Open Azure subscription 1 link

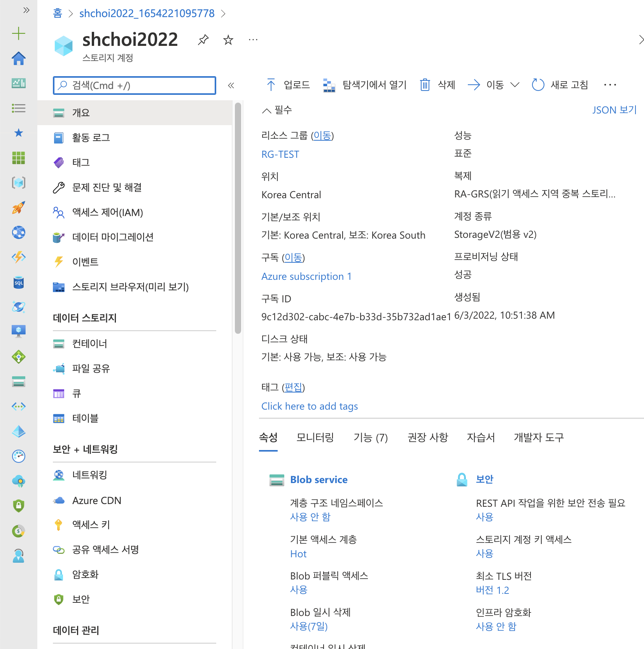[306, 276]
